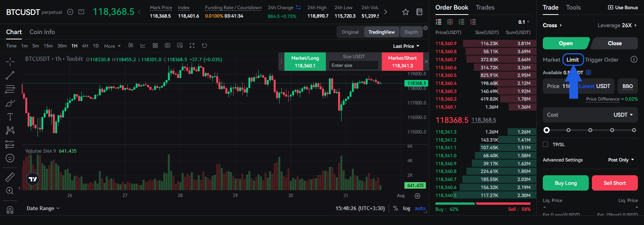Open the chart indicators icon
The image size is (644, 225).
[143, 46]
